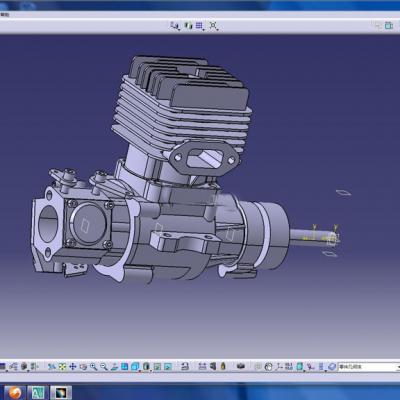400x400 pixels.
Task: Open the blue grid icon in the top toolbar
Action: tap(200, 26)
